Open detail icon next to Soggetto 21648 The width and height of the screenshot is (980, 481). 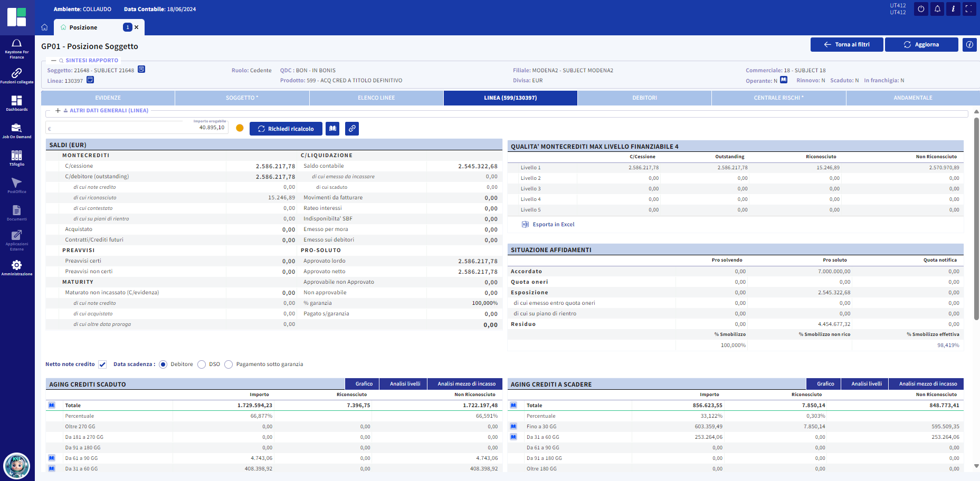[141, 70]
